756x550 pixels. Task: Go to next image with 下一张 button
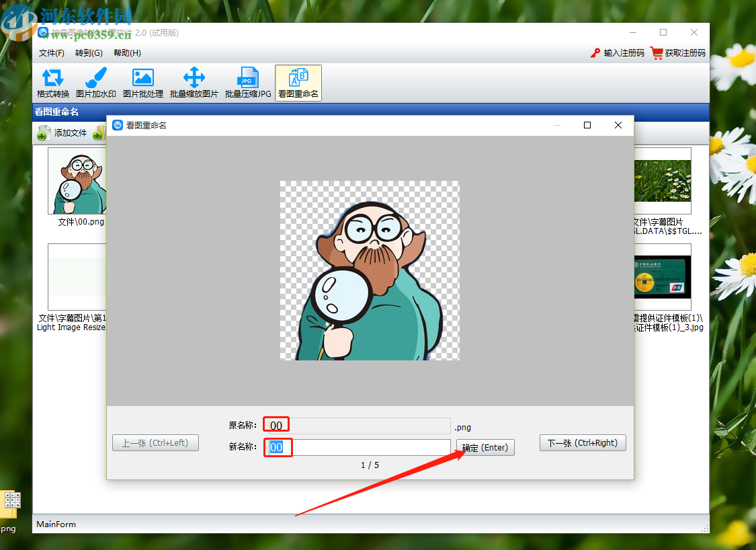coord(583,443)
